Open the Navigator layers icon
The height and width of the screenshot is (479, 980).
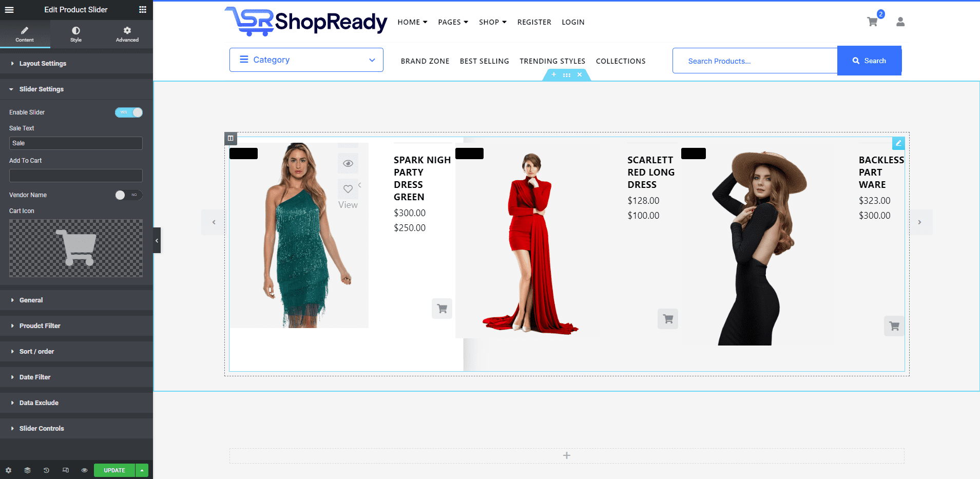coord(28,470)
